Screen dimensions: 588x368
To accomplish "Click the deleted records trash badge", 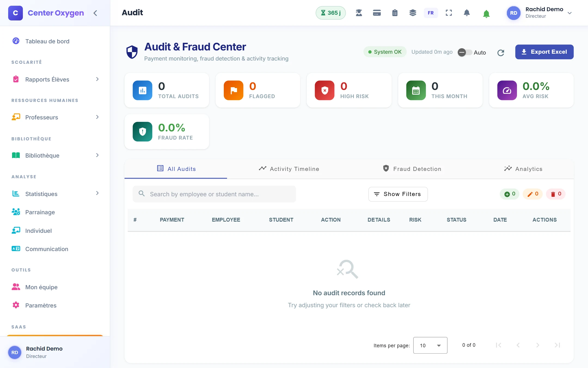I will 556,194.
